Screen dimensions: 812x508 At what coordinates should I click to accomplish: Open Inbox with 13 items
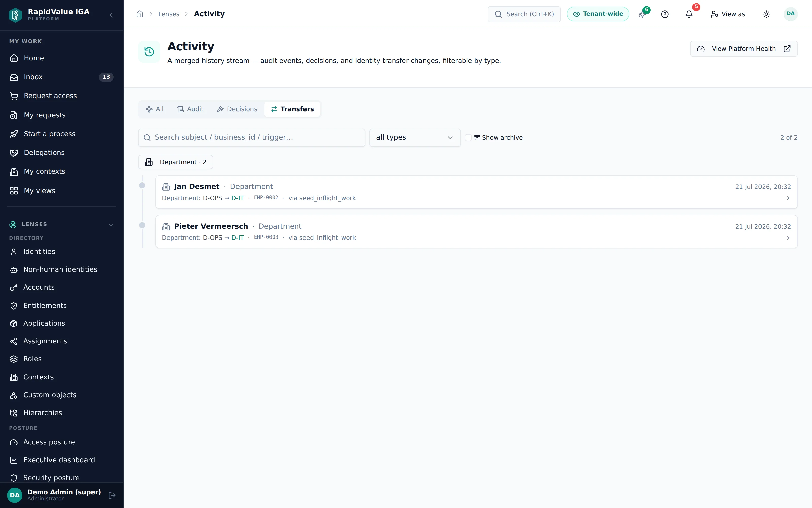pyautogui.click(x=62, y=77)
